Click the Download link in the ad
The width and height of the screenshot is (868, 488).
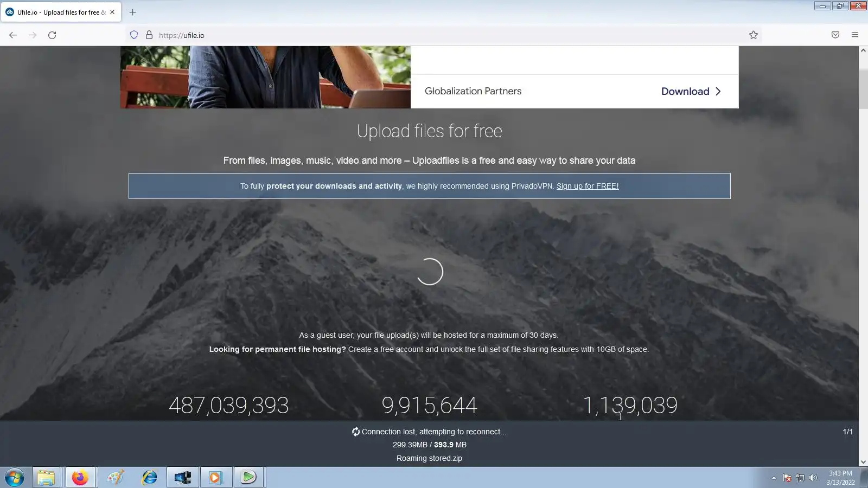[691, 91]
